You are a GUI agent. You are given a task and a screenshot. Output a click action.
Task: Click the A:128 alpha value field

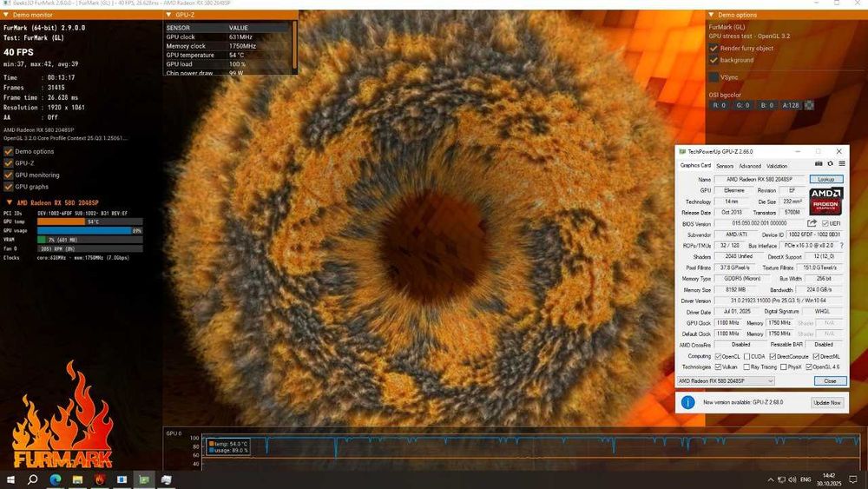(x=791, y=105)
